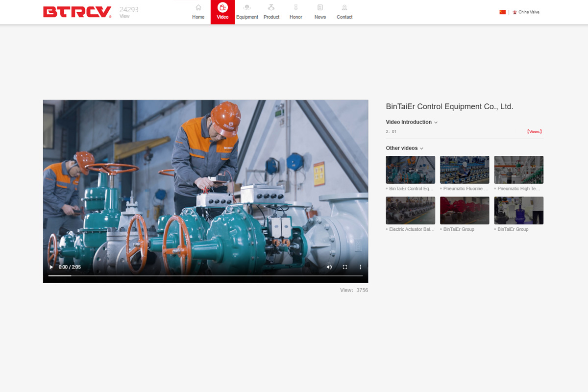
Task: Play the video
Action: [x=51, y=267]
